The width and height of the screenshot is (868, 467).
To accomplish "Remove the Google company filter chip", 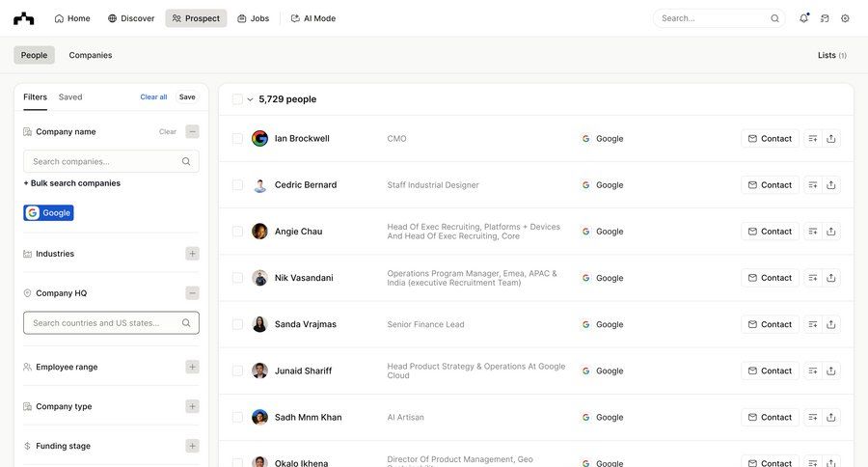I will [x=49, y=212].
